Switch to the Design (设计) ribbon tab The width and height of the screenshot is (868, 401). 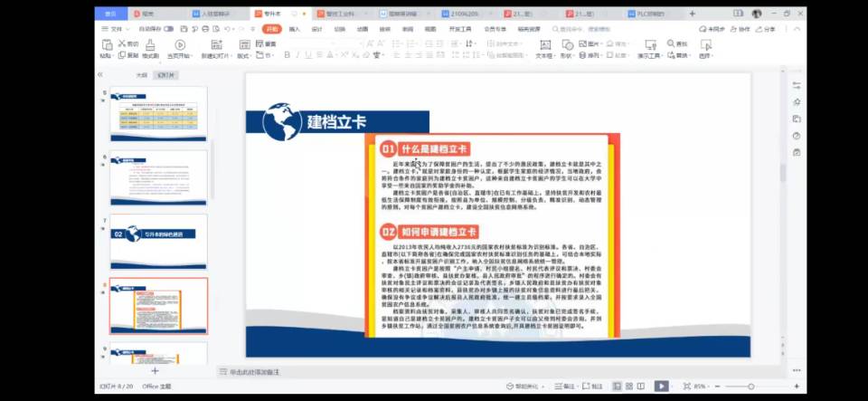[x=316, y=29]
